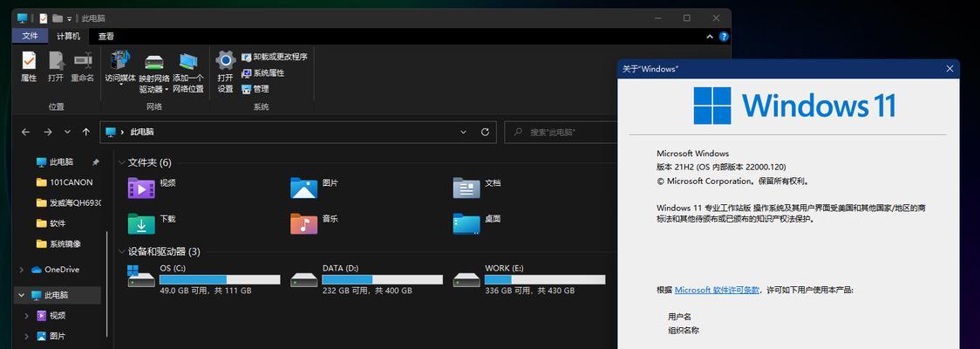Collapse the ribbon with the chevron
Viewport: 980px width, 349px height.
click(x=710, y=37)
